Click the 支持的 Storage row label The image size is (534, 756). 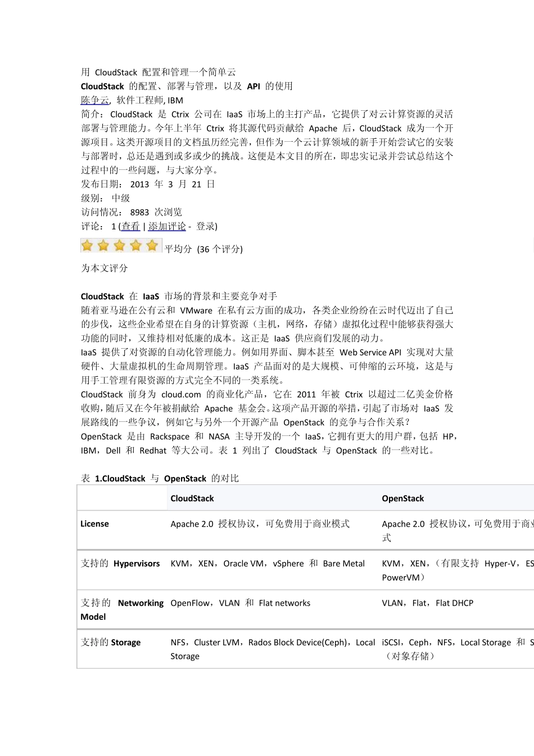[111, 642]
